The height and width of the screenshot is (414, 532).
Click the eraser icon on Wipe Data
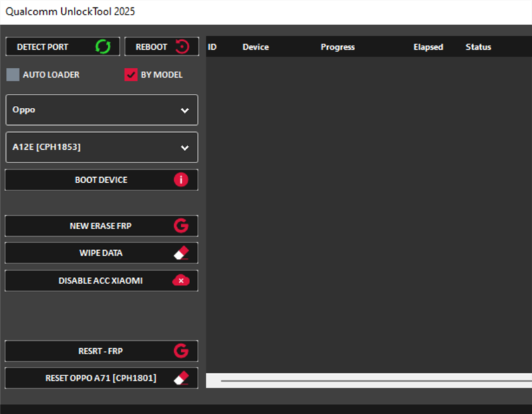[x=181, y=253]
